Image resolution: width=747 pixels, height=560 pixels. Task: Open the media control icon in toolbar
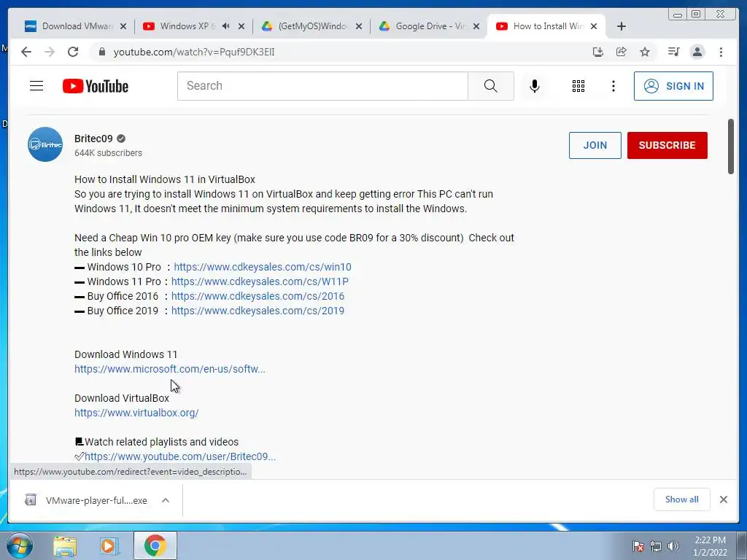673,52
